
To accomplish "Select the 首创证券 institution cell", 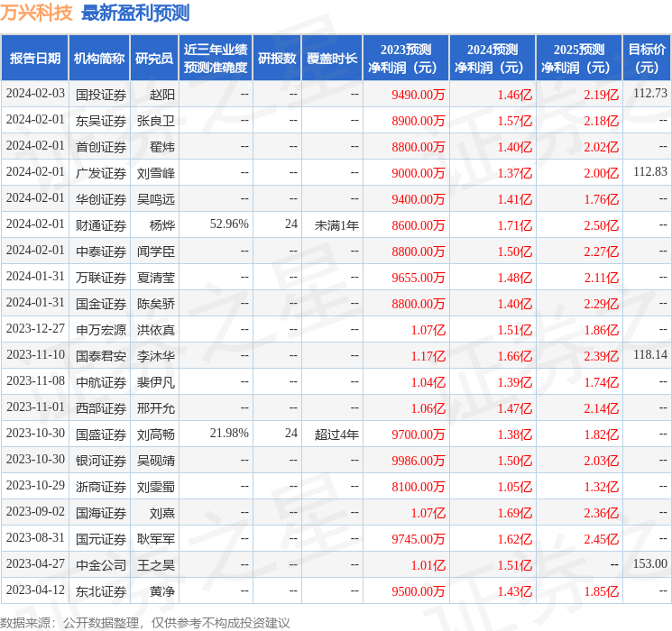I will (x=101, y=147).
